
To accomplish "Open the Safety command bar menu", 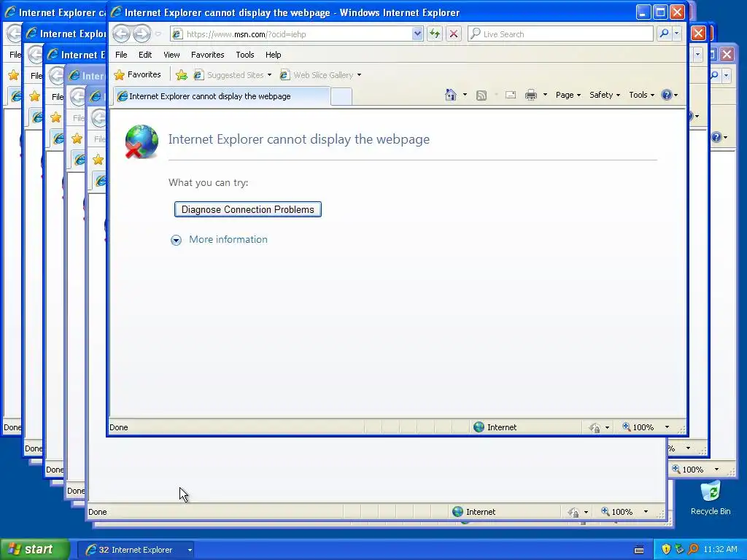I will click(605, 95).
